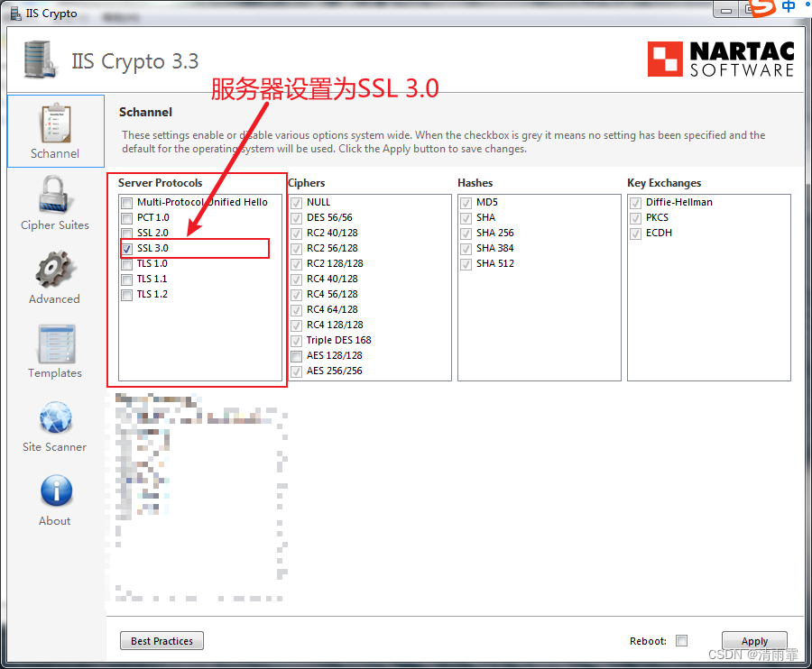Toggle RC2 128/128 cipher checkbox

click(296, 264)
